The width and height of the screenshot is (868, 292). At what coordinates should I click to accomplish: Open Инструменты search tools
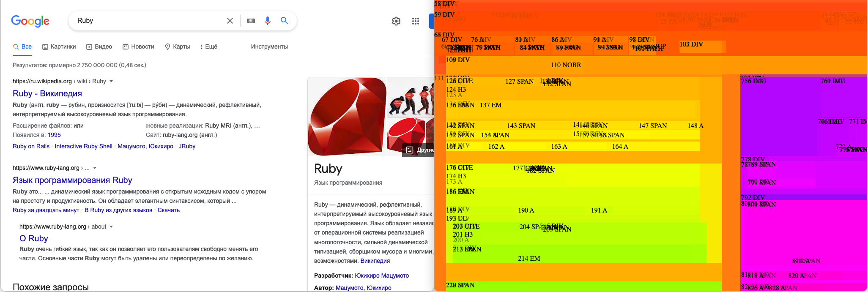click(269, 46)
